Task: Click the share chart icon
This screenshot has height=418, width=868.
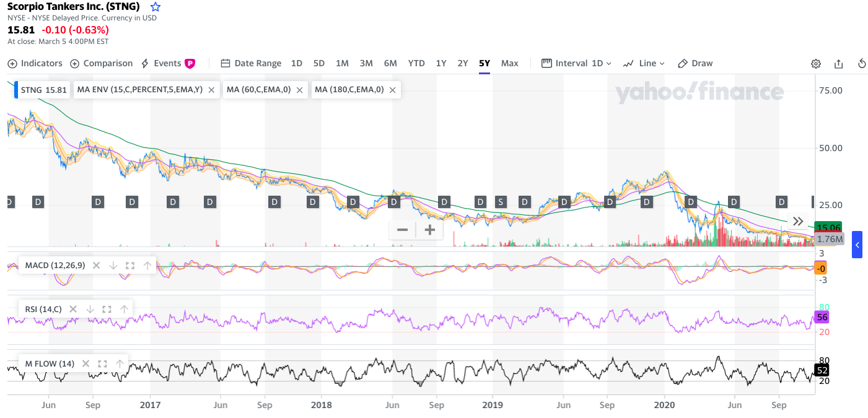Action: [x=839, y=64]
